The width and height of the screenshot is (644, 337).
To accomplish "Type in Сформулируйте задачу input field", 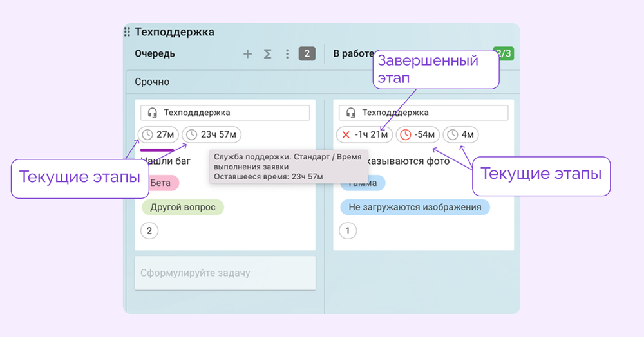I will point(225,273).
